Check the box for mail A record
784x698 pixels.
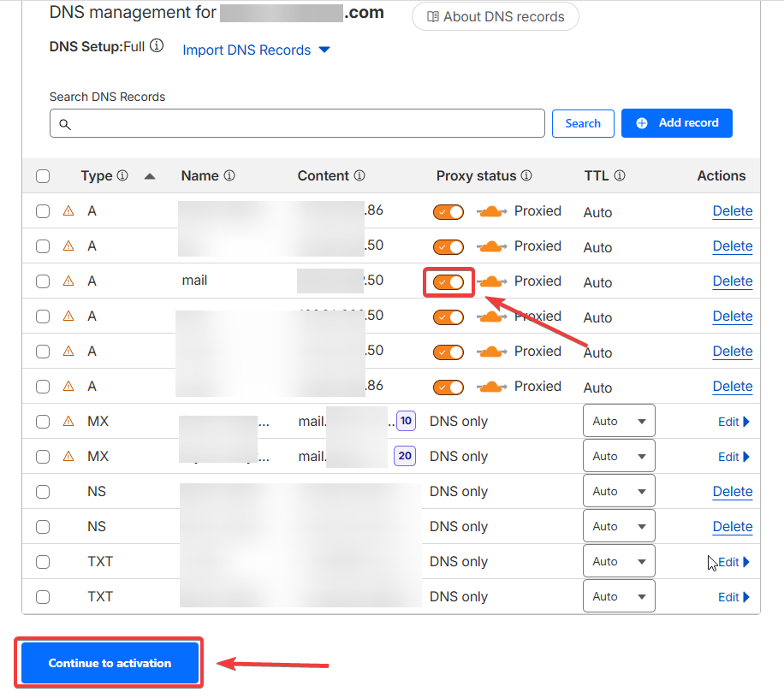[x=43, y=281]
